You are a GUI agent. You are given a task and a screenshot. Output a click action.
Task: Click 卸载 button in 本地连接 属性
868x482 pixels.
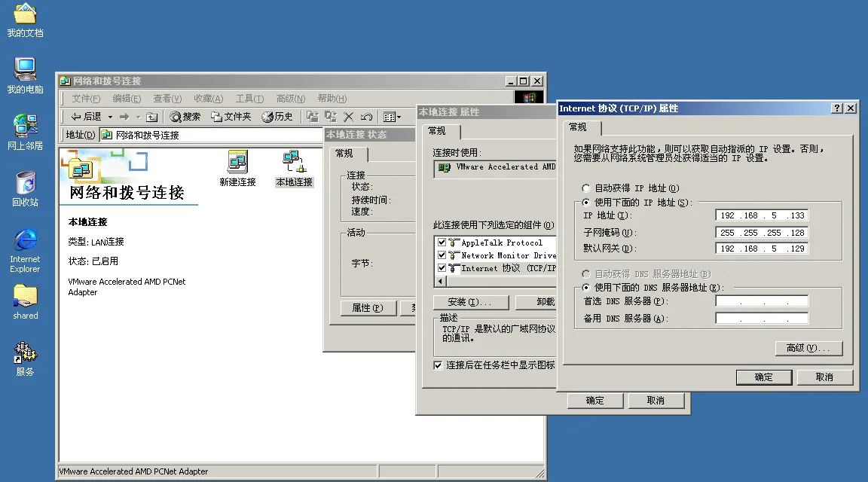[536, 302]
